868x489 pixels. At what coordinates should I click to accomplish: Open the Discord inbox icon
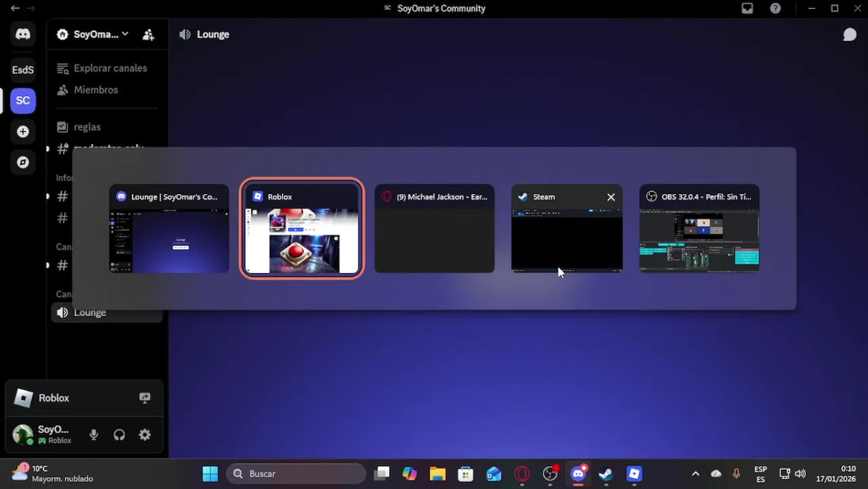747,8
